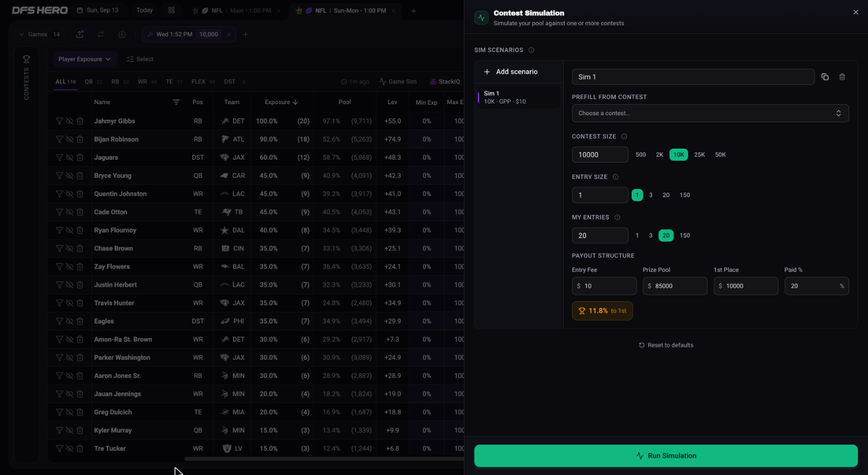Open the Player Exposure dropdown
Screen dimensions: 868x475
(85, 59)
